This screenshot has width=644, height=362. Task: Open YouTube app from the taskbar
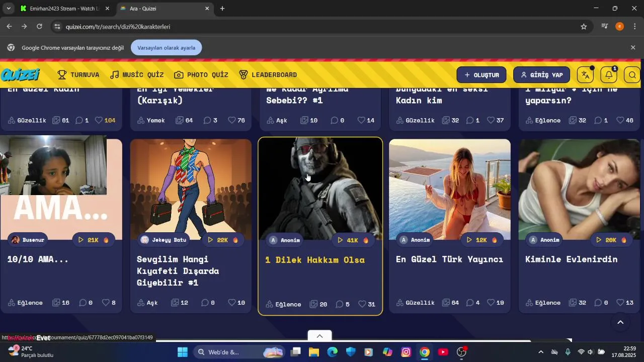pyautogui.click(x=443, y=352)
